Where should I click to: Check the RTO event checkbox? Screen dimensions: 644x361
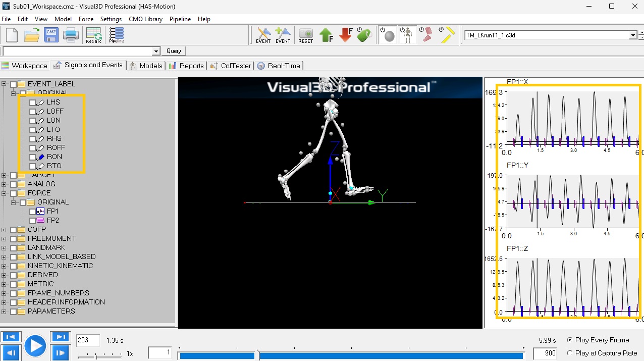click(x=33, y=166)
